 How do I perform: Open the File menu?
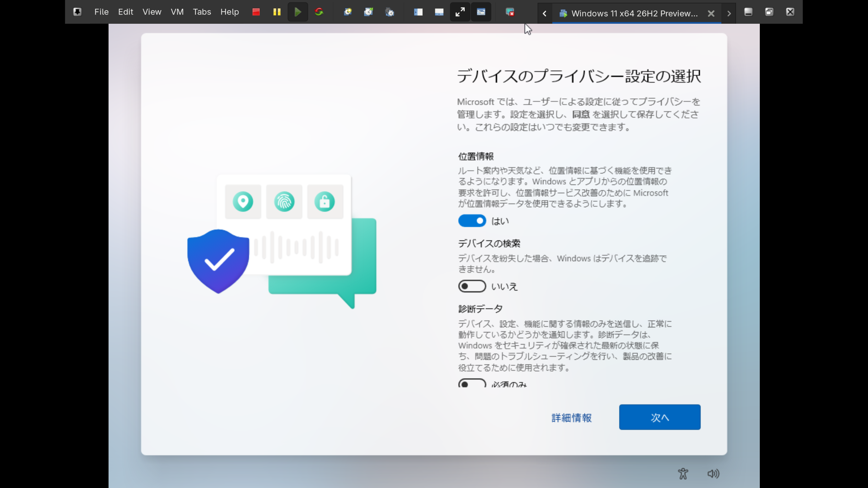[101, 12]
